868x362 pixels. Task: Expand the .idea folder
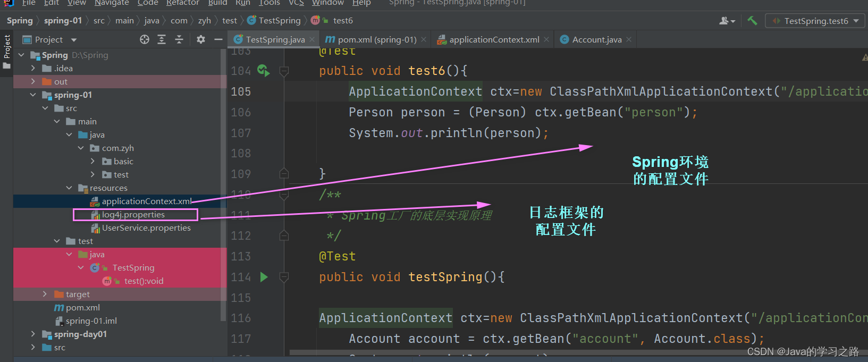tap(33, 68)
